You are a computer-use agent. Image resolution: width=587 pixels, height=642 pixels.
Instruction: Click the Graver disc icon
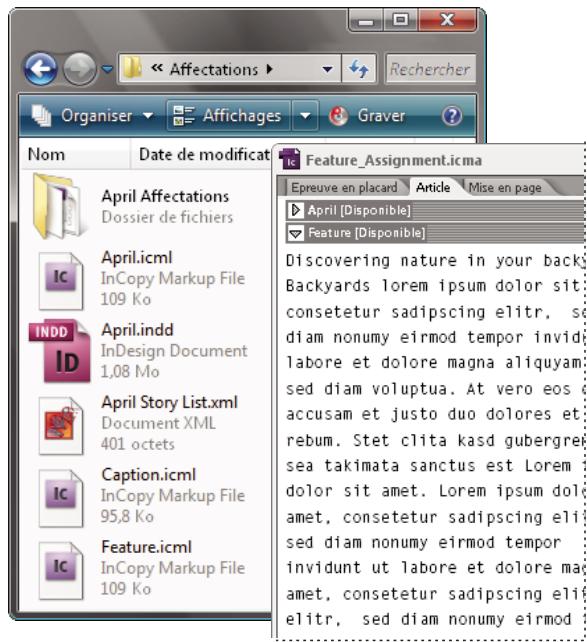click(x=338, y=116)
